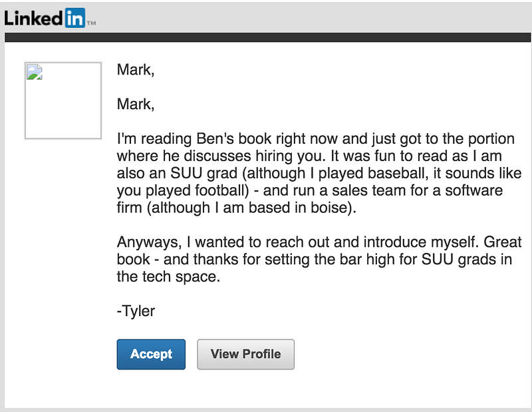This screenshot has width=532, height=412.
Task: Click the second "Mark," greeting line
Action: [136, 104]
